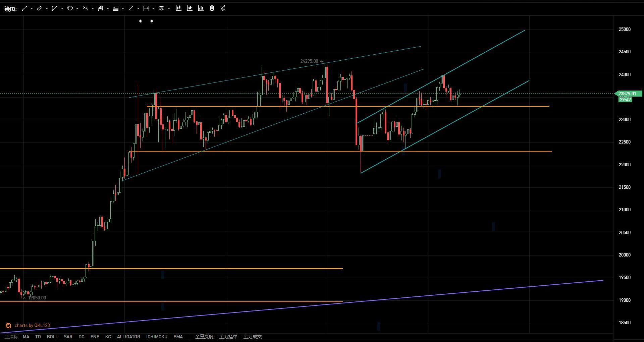Click the 主力成交 button
Screen dimensions: 644x342
[x=252, y=337]
